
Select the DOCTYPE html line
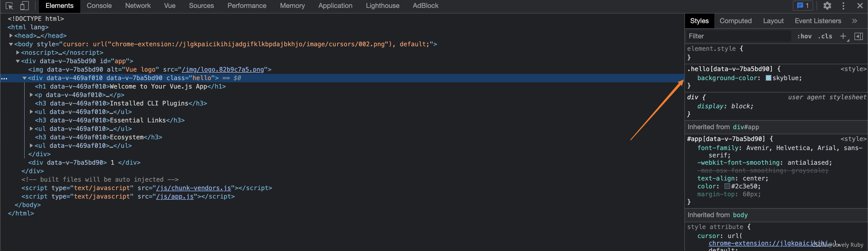(x=36, y=19)
